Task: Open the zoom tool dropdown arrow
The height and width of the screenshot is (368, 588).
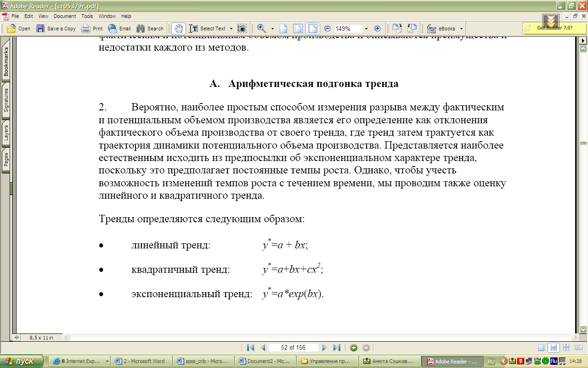Action: [x=272, y=29]
